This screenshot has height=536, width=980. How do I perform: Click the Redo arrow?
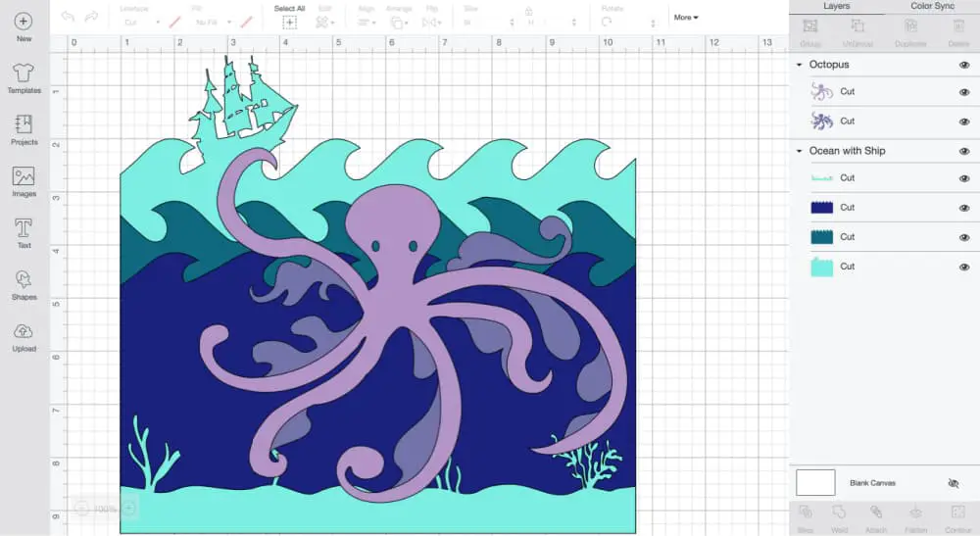[x=91, y=17]
